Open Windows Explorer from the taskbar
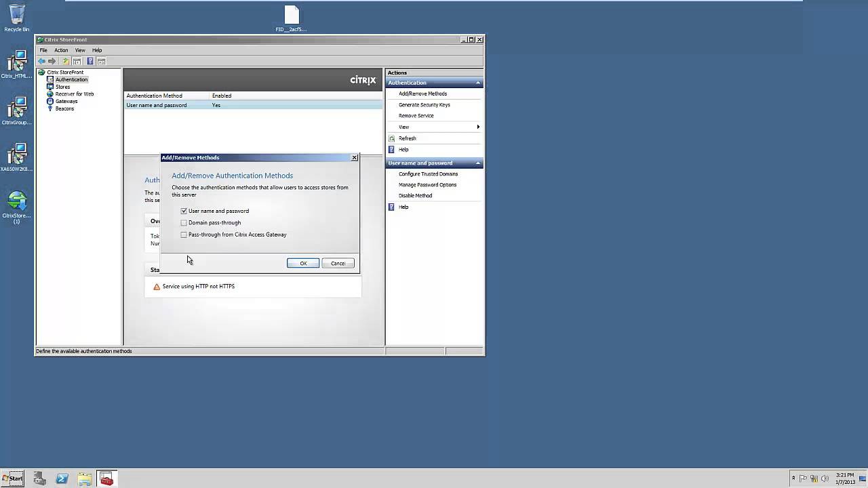This screenshot has width=868, height=488. [x=84, y=479]
